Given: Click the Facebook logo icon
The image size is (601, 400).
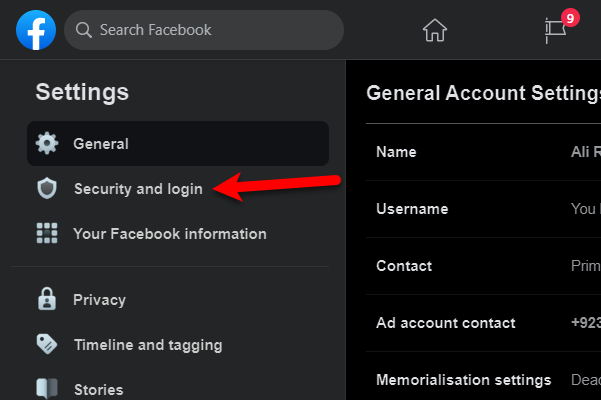Looking at the screenshot, I should (x=36, y=30).
